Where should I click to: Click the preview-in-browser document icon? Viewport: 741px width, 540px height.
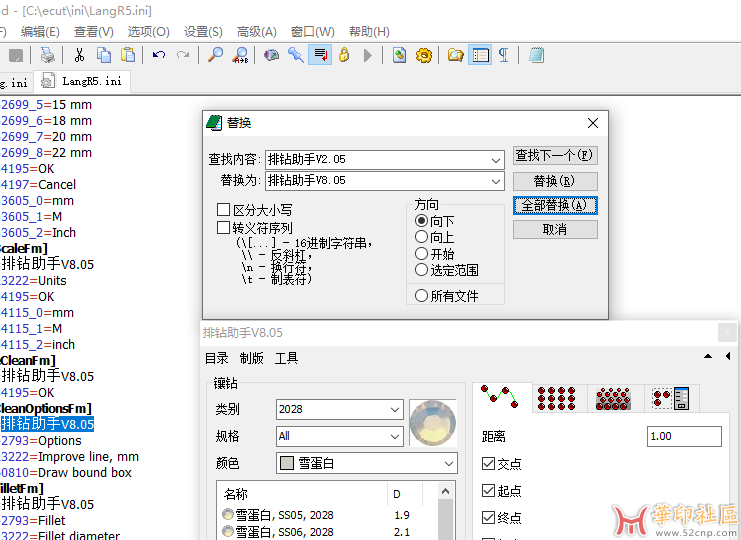(399, 55)
